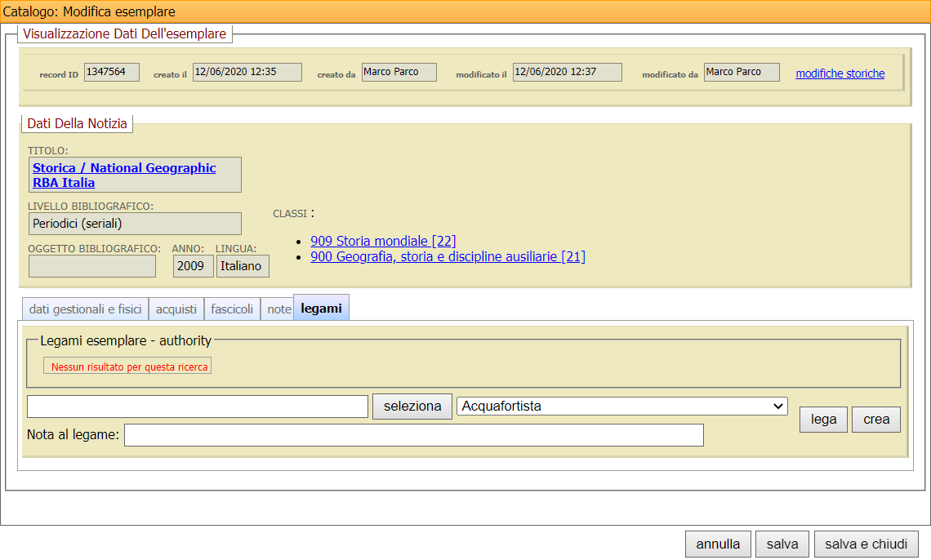Click the lega button

823,420
